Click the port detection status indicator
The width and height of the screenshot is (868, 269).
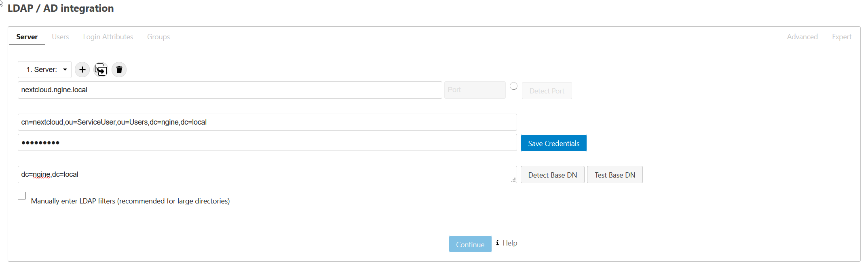click(513, 86)
